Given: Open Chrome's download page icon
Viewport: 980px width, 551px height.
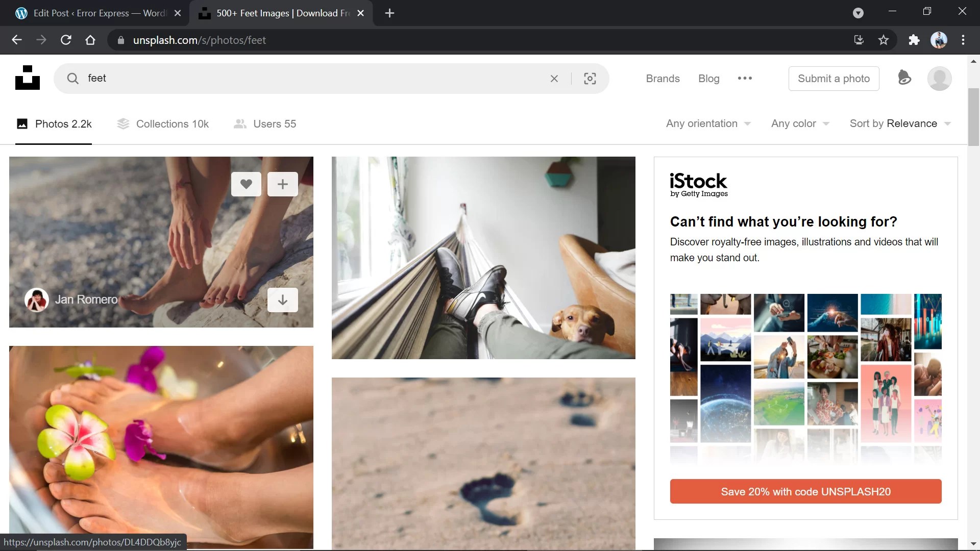Looking at the screenshot, I should 858,40.
